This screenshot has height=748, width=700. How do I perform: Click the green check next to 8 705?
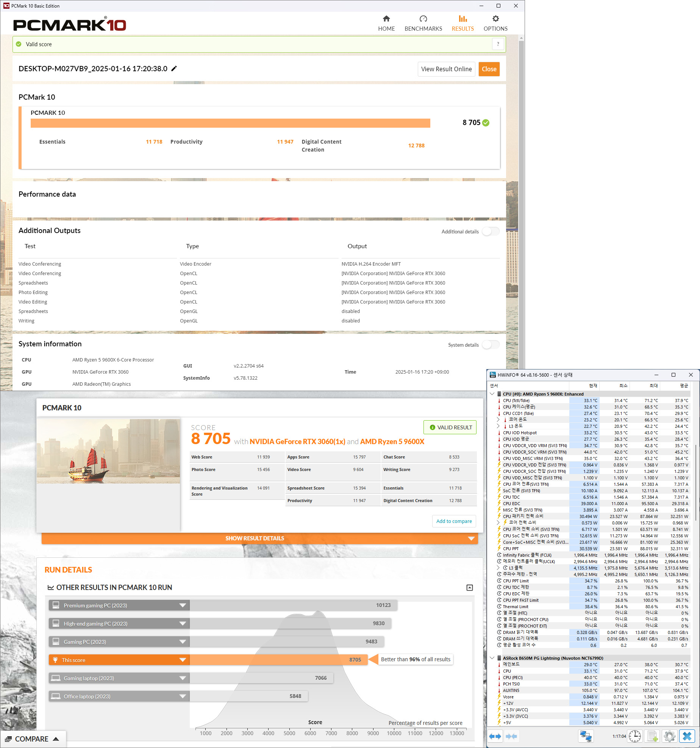click(486, 123)
